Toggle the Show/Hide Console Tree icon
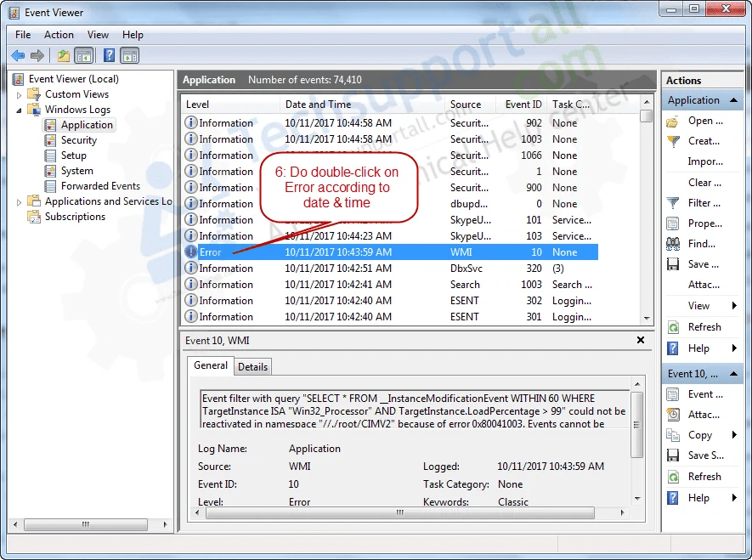The image size is (752, 560). (x=84, y=55)
